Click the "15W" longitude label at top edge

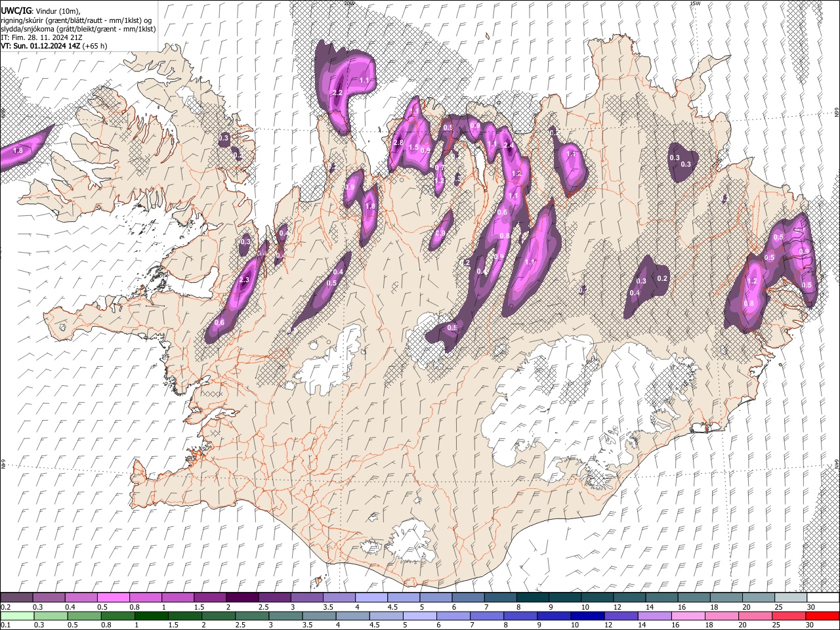click(x=695, y=3)
